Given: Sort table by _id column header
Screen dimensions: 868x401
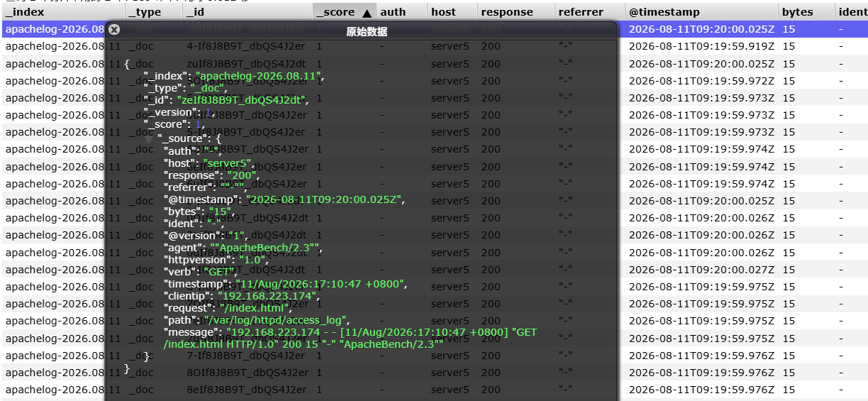Looking at the screenshot, I should (247, 12).
